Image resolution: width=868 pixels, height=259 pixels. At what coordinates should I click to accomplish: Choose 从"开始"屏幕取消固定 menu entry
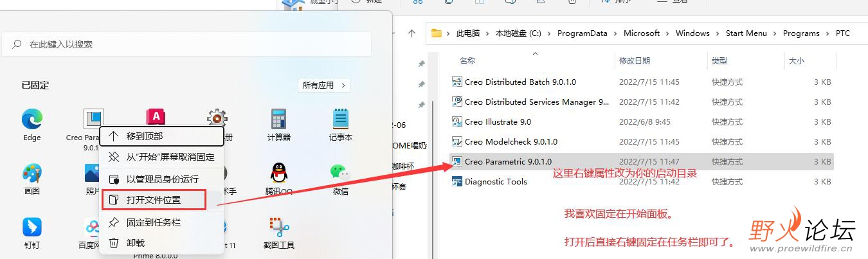[x=161, y=156]
